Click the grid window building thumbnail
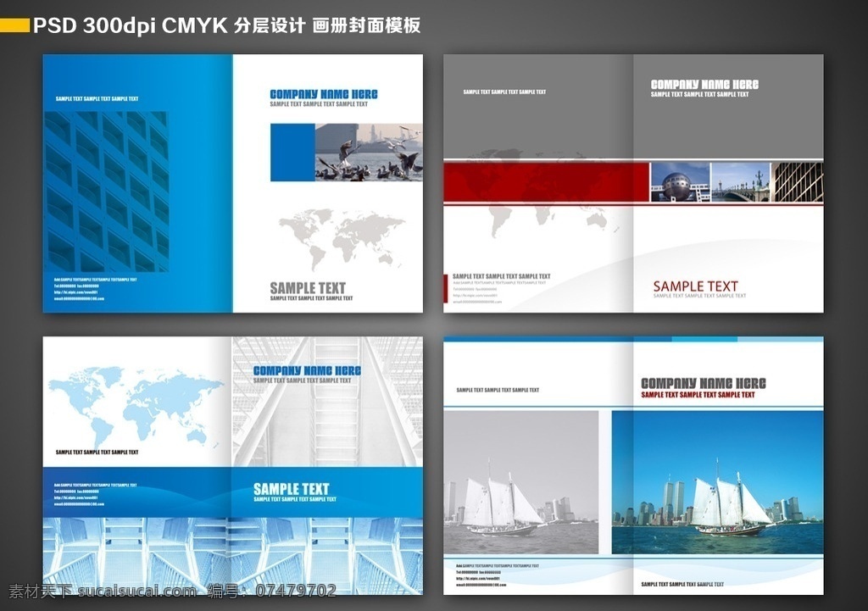This screenshot has width=868, height=611. click(x=798, y=182)
